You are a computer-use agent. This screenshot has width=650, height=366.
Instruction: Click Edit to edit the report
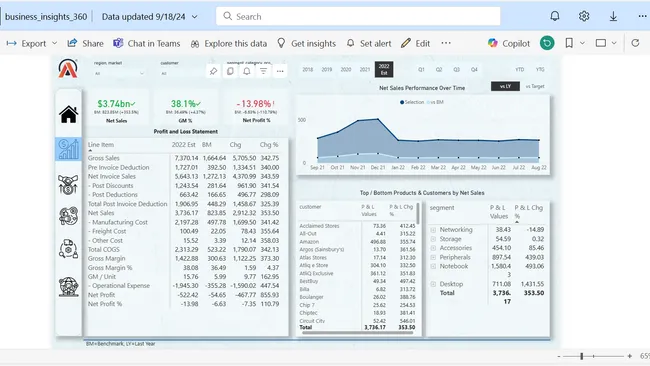pyautogui.click(x=415, y=43)
